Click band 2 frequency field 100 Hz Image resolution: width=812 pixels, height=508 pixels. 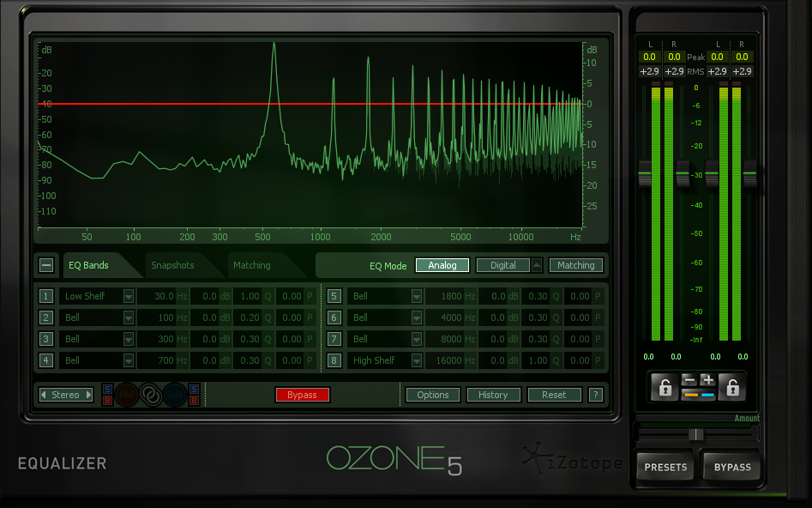pos(163,317)
